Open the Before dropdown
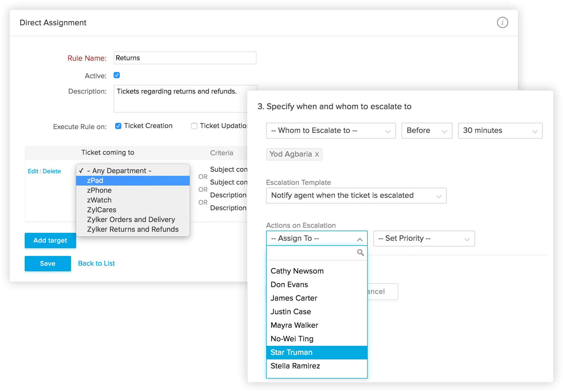This screenshot has width=563, height=392. [427, 130]
